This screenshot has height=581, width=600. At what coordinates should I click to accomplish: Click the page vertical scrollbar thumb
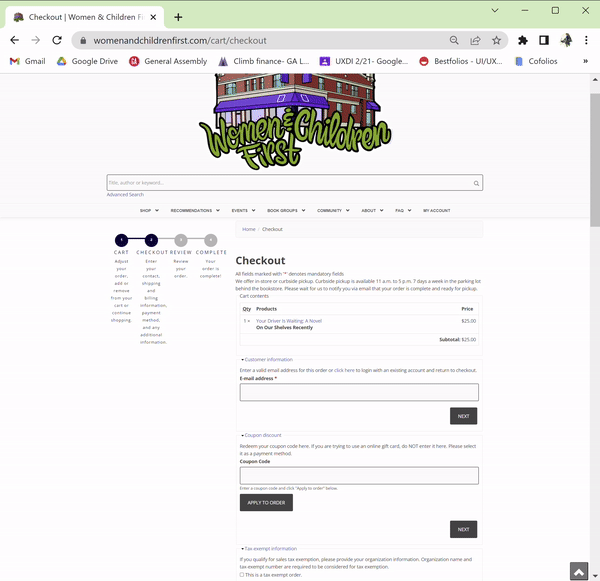tap(595, 160)
